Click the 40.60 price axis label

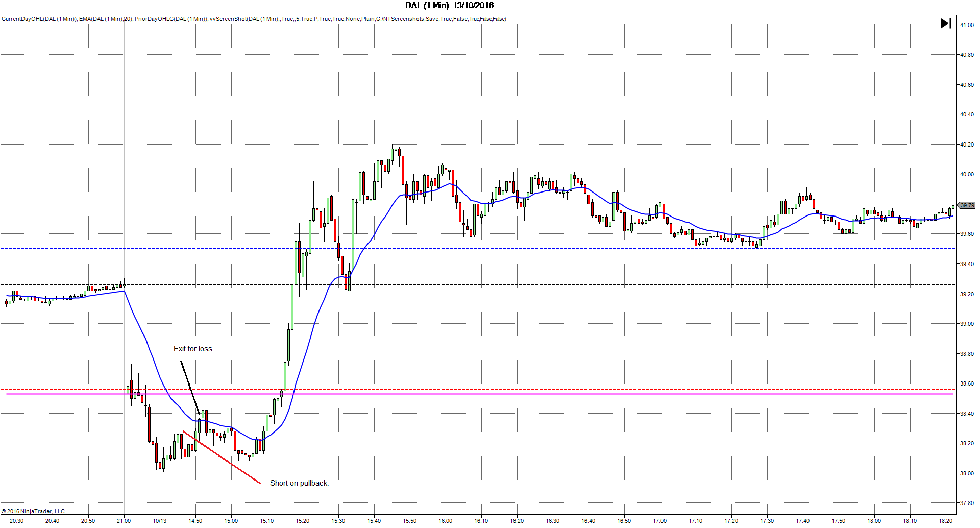coord(967,85)
